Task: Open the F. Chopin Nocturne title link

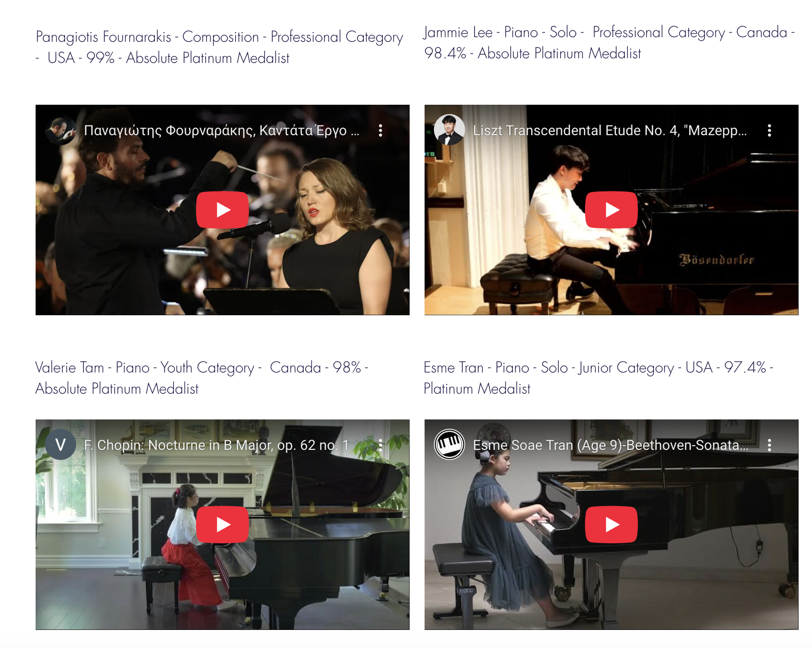Action: coord(217,445)
